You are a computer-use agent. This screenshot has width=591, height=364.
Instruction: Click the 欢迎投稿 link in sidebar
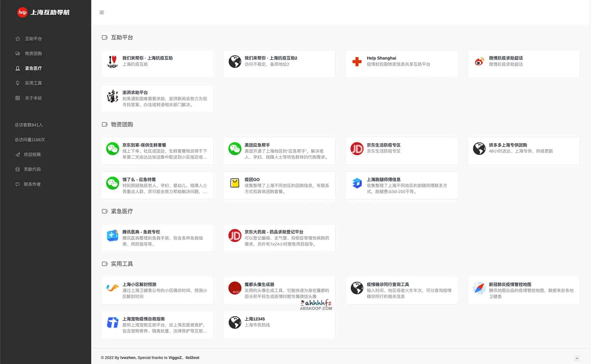click(32, 154)
